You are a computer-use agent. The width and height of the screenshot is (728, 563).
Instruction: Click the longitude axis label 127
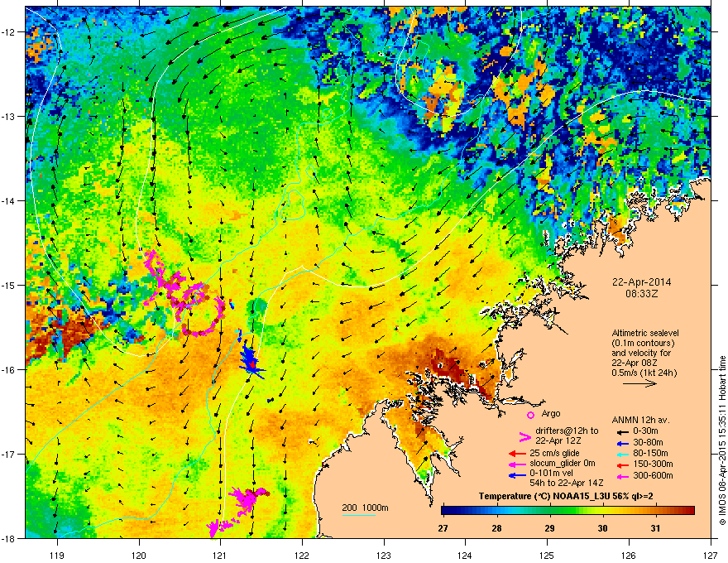point(711,555)
